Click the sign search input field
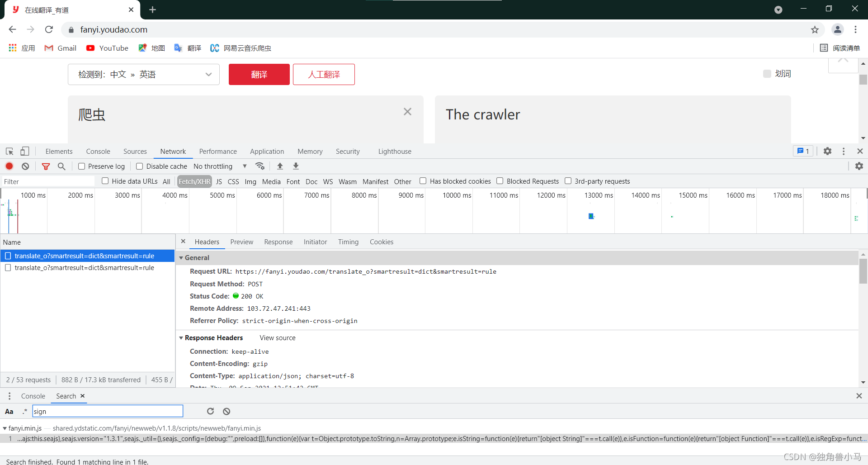Screen dimensions: 868x465 (108, 411)
